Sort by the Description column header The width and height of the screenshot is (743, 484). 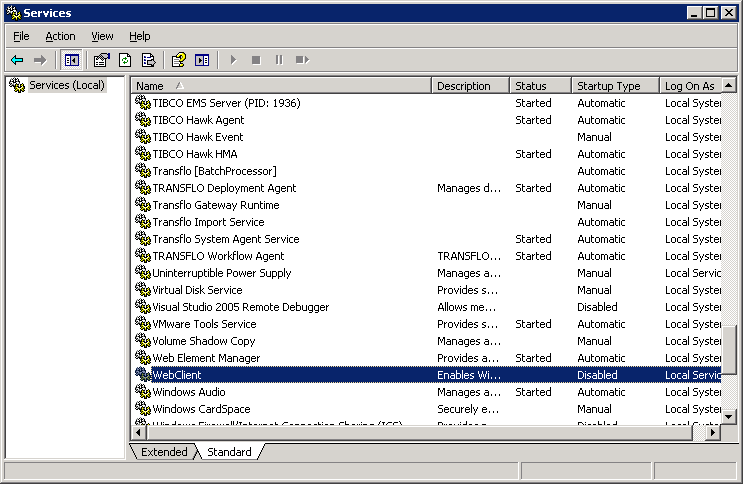[x=471, y=86]
